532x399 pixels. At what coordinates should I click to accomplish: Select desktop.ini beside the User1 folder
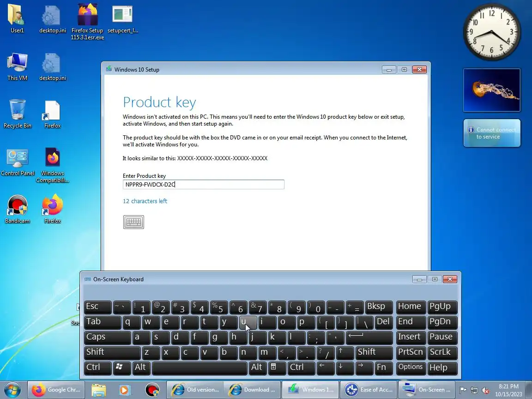click(x=52, y=18)
